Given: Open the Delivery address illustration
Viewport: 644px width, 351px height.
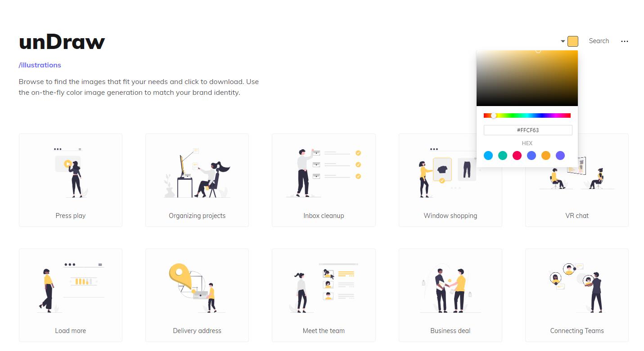Looking at the screenshot, I should 197,295.
